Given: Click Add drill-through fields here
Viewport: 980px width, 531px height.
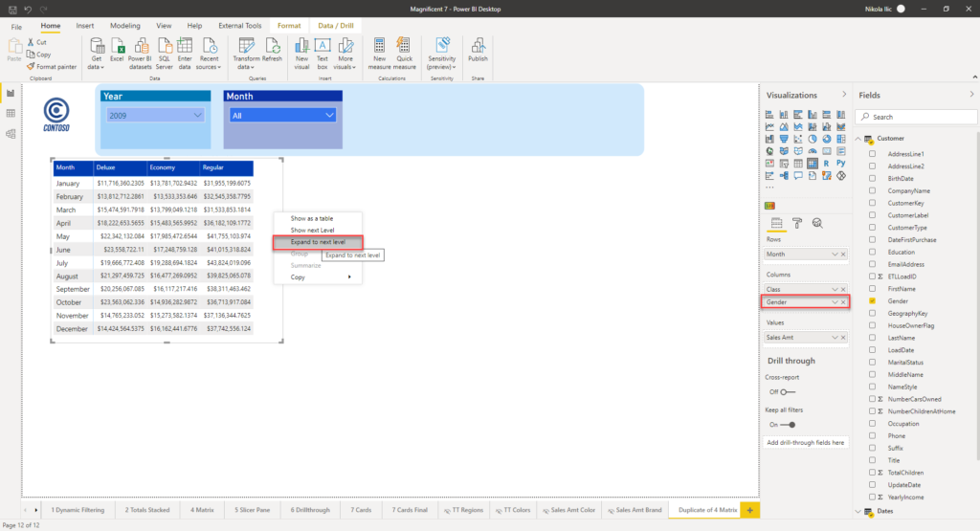Looking at the screenshot, I should 806,442.
